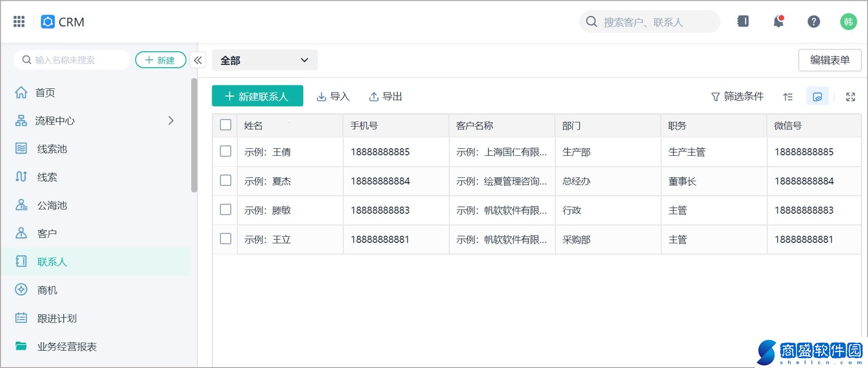868x368 pixels.
Task: Click the 线索 sidebar icon
Action: [x=21, y=177]
